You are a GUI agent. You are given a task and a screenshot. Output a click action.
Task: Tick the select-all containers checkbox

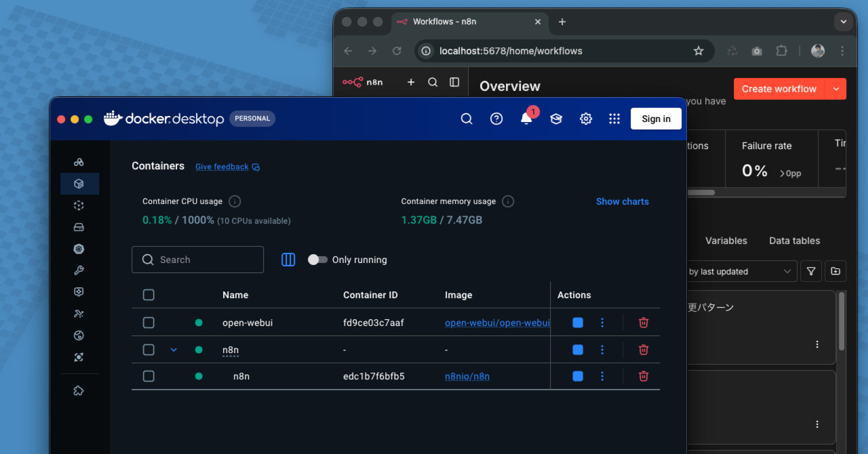(x=149, y=295)
